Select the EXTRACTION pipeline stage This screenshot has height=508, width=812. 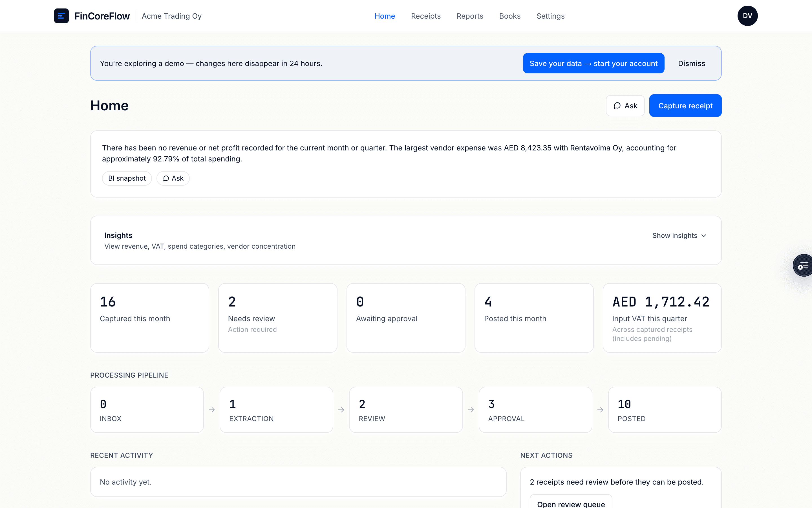[x=276, y=410]
